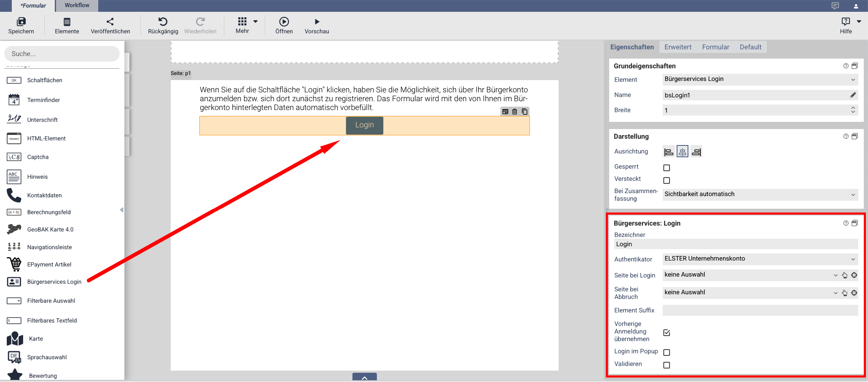
Task: Click the hand-pointer icon for Seite bei Login
Action: (844, 275)
